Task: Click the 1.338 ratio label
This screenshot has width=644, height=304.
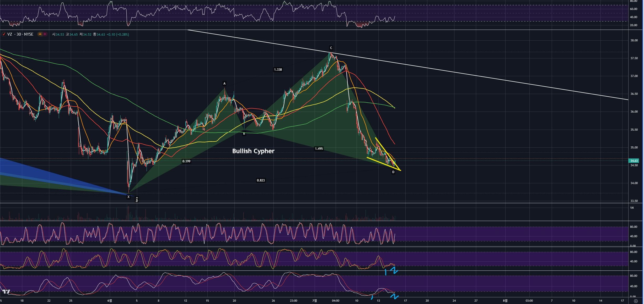Action: click(x=278, y=70)
